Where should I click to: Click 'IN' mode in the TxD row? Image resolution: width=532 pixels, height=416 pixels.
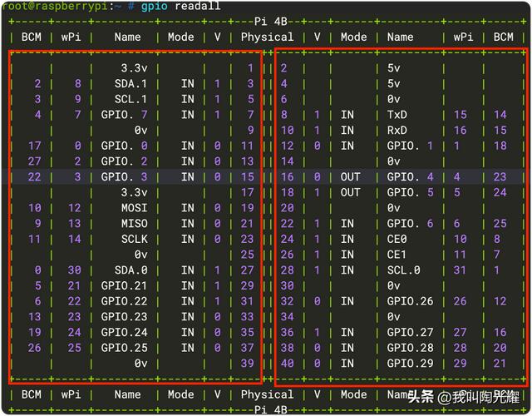(x=347, y=115)
